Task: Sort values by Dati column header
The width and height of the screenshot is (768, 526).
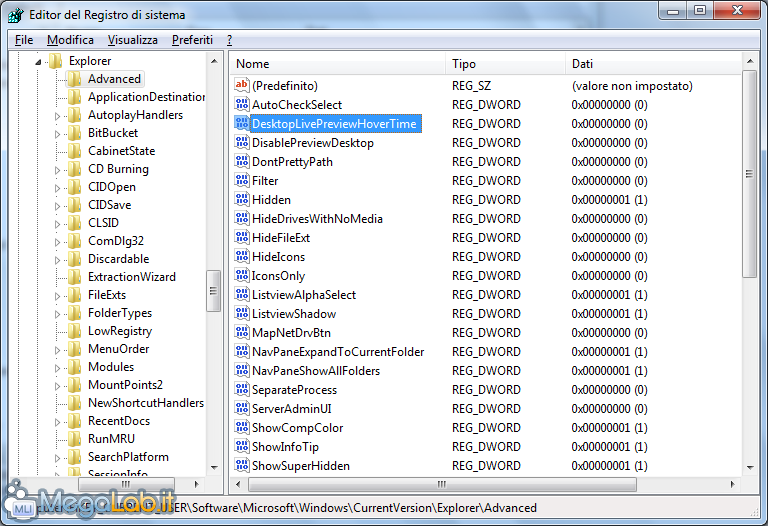Action: [654, 64]
